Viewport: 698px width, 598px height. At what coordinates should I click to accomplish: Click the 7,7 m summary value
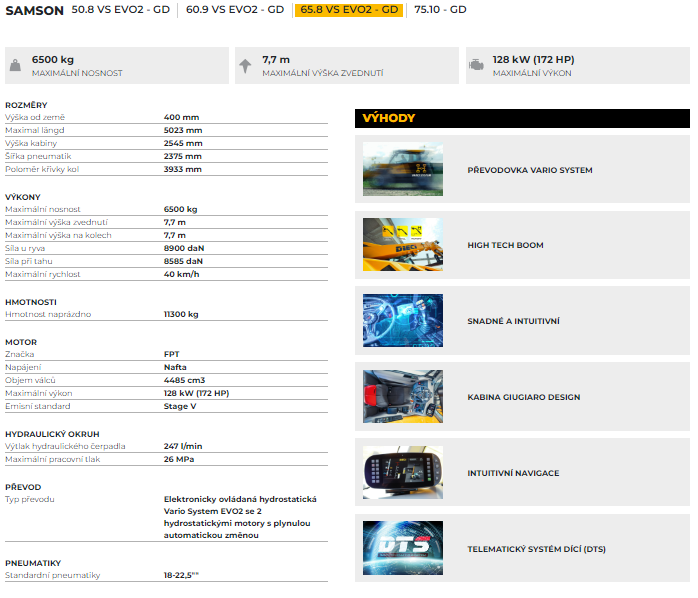[276, 60]
